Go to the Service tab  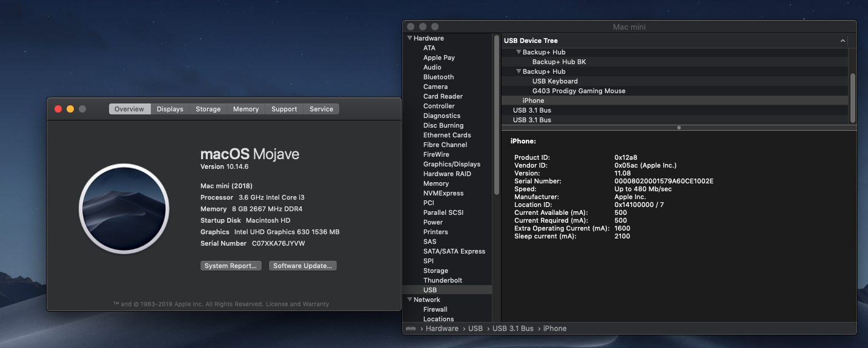[321, 109]
